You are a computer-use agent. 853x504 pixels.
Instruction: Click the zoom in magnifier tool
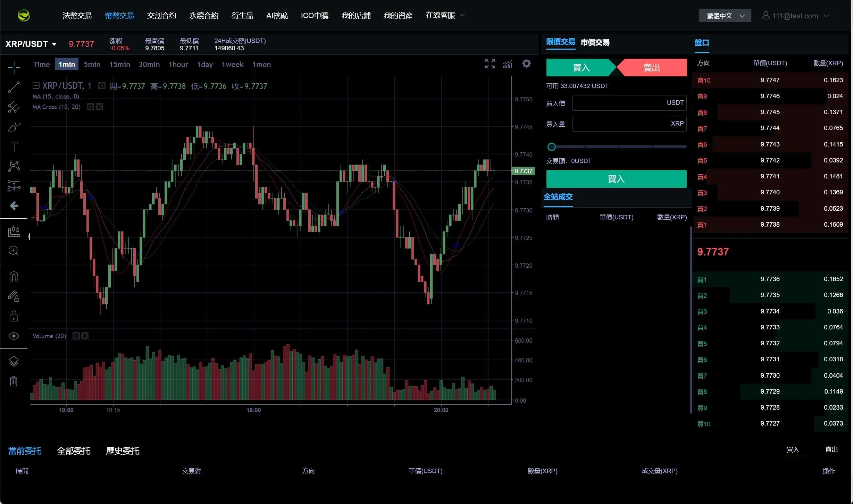(14, 251)
